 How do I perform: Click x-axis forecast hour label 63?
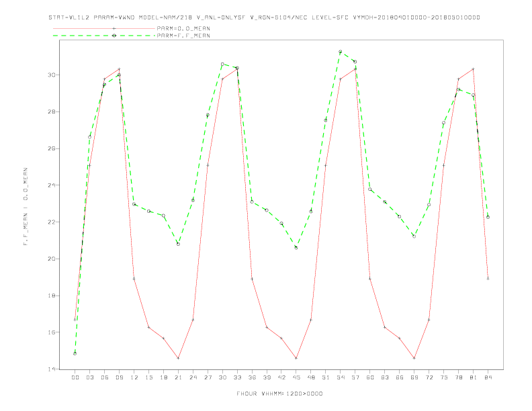pos(385,377)
